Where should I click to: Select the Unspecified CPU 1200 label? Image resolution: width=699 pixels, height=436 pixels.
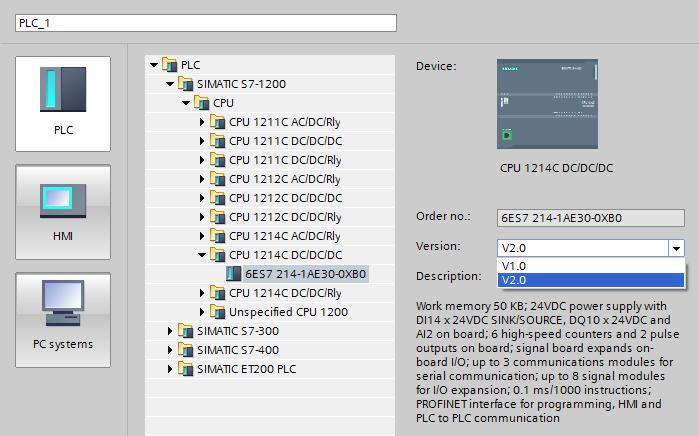[x=288, y=312]
